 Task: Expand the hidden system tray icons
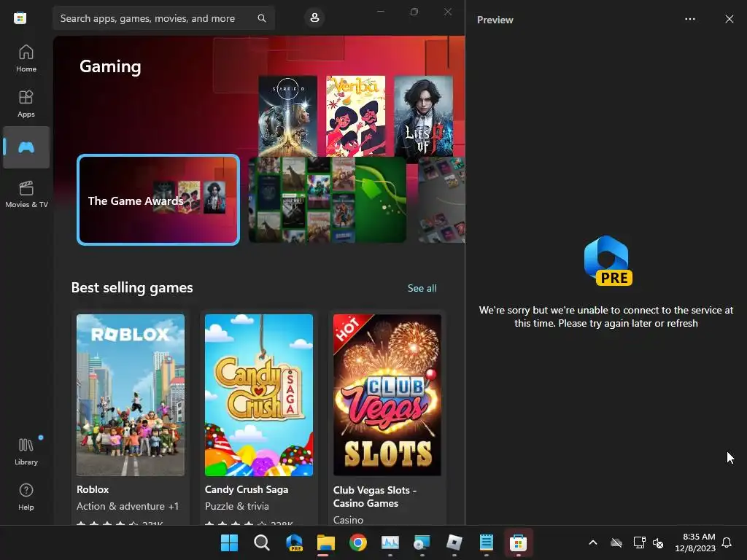[593, 542]
